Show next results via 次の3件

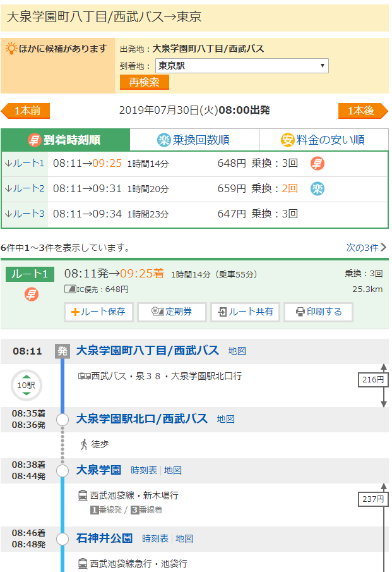coord(365,248)
